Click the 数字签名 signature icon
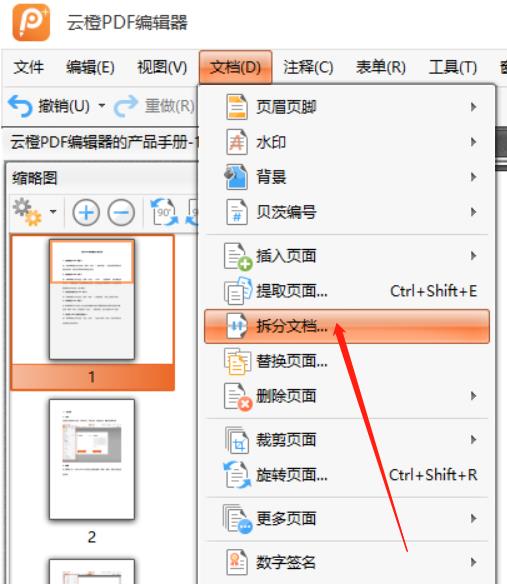 tap(237, 562)
